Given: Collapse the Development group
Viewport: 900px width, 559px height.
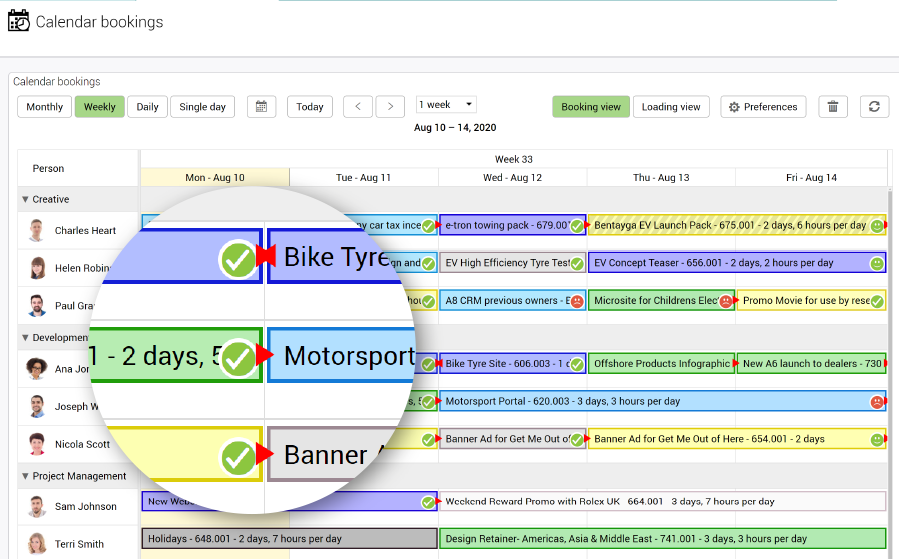Looking at the screenshot, I should coord(25,337).
